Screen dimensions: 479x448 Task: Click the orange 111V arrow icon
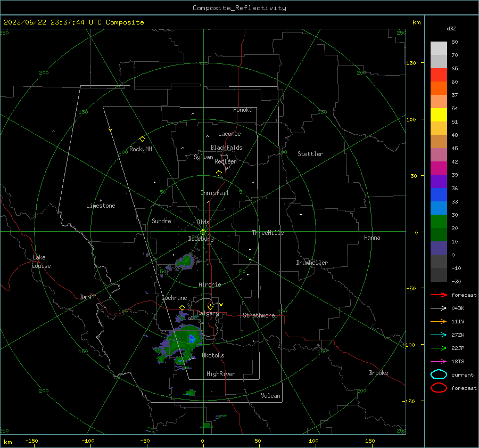click(439, 321)
